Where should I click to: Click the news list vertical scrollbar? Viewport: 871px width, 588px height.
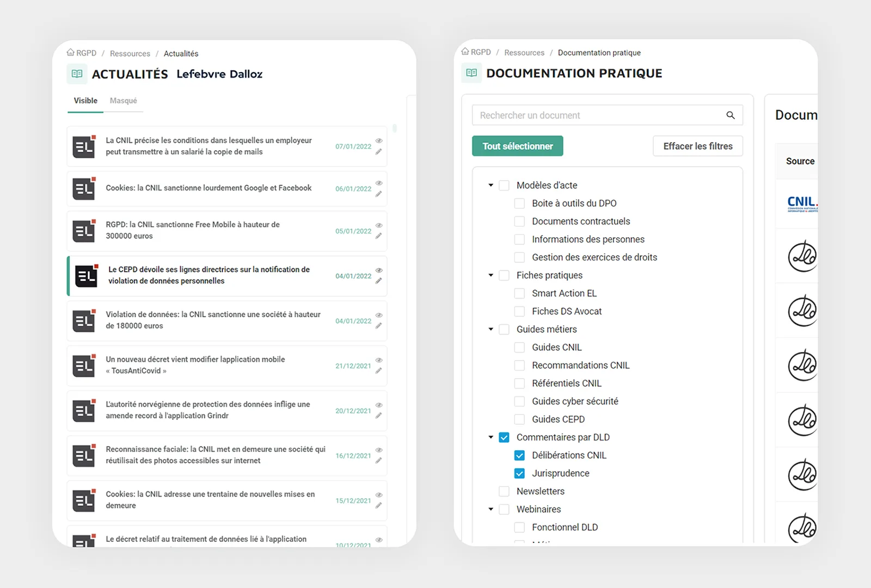(x=395, y=128)
